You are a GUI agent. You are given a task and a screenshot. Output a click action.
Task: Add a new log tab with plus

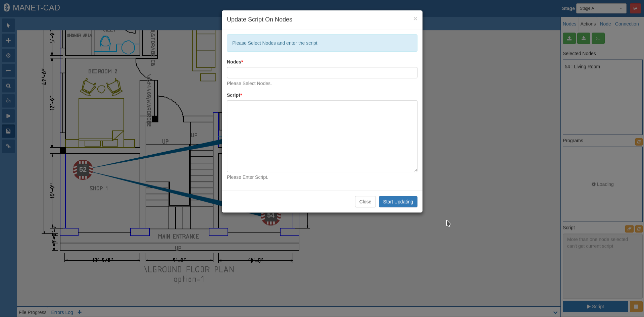(x=80, y=312)
